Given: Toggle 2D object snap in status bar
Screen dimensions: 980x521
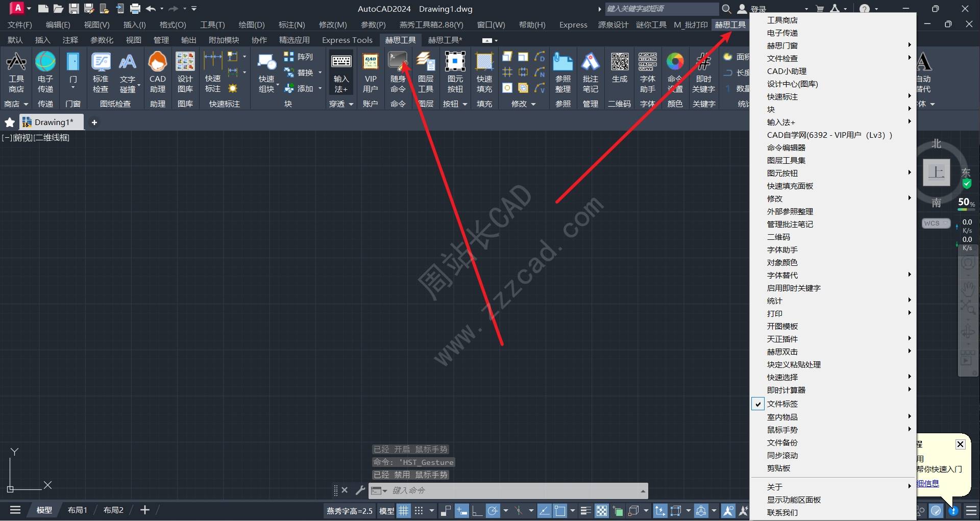Looking at the screenshot, I should tap(560, 510).
